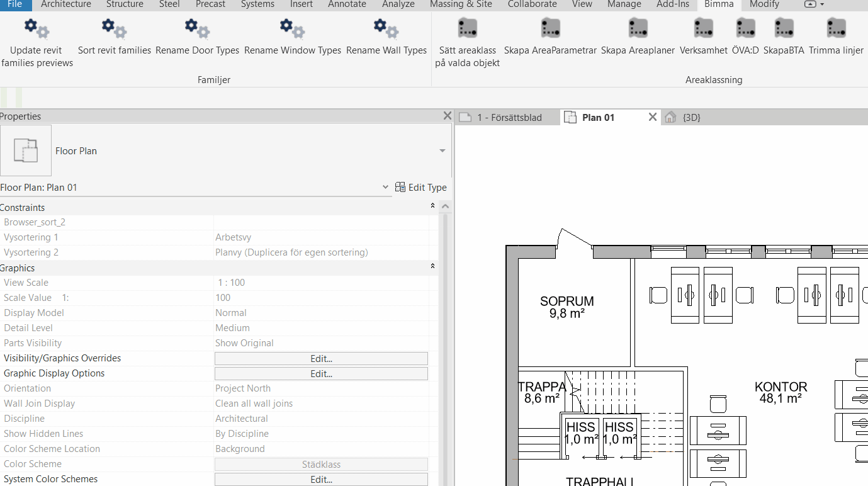Switch to the Annotate ribbon tab
This screenshot has width=868, height=486.
347,4
